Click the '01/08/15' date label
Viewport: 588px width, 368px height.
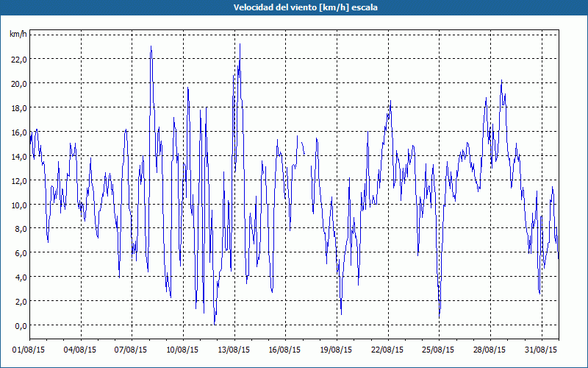[x=29, y=350]
